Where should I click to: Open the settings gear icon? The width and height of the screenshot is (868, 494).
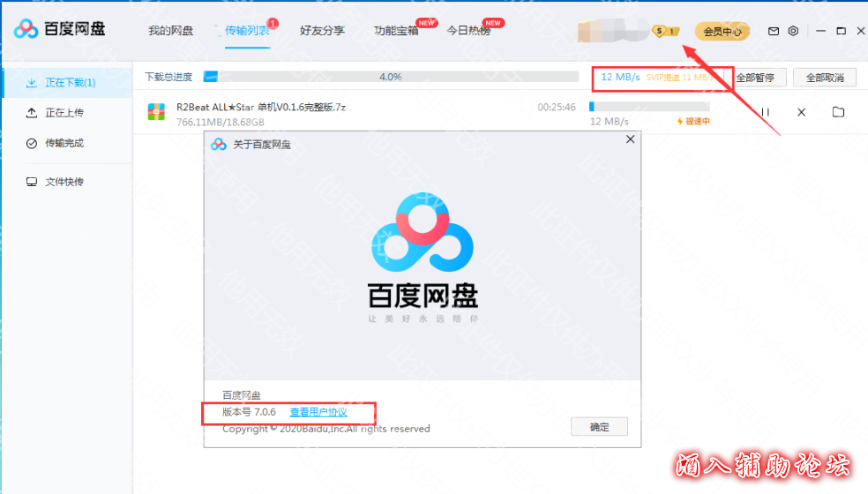tap(793, 31)
